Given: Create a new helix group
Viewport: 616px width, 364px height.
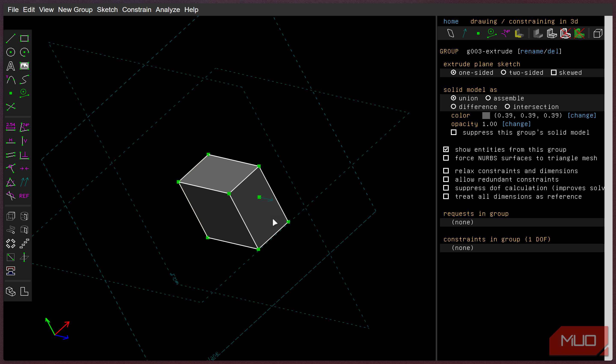Looking at the screenshot, I should coord(10,230).
